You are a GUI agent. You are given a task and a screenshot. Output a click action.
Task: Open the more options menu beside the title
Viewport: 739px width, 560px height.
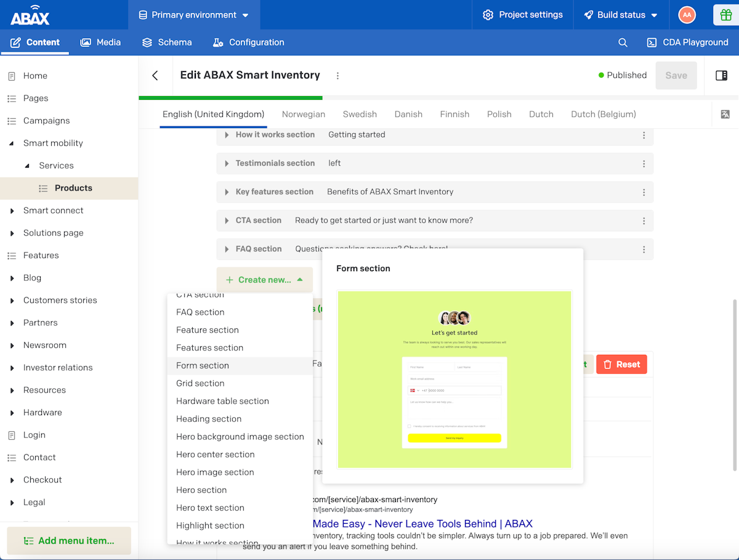click(337, 75)
